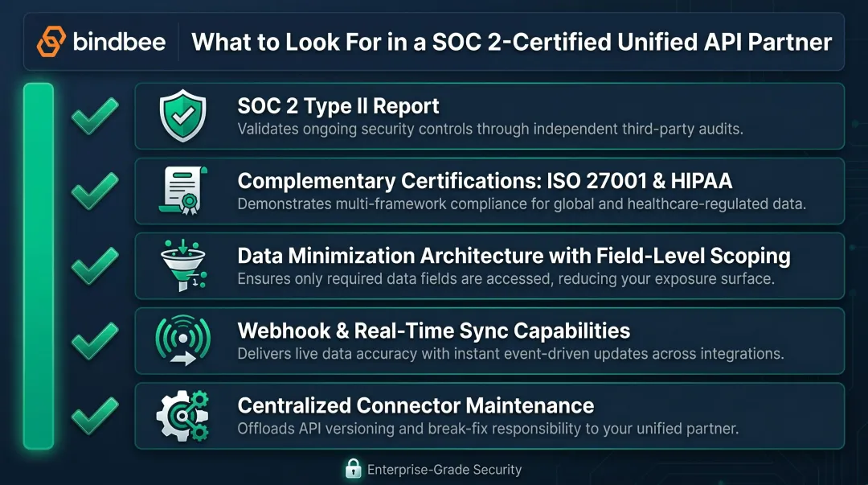Viewport: 868px width, 485px height.
Task: Click heading 'Webhook & Real-Time Sync Capabilities'
Action: [433, 331]
